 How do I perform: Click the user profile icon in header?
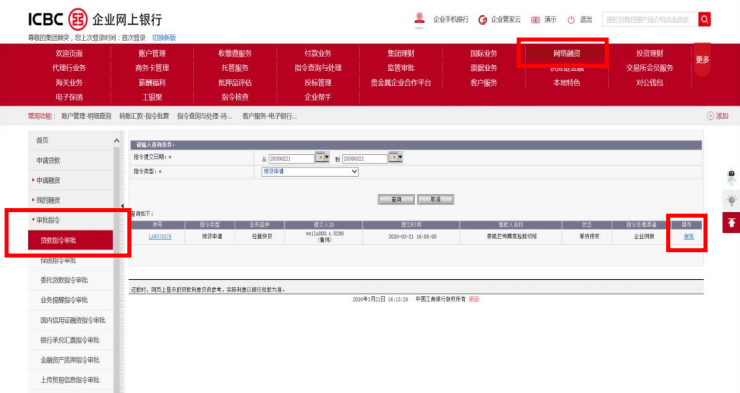click(x=419, y=19)
